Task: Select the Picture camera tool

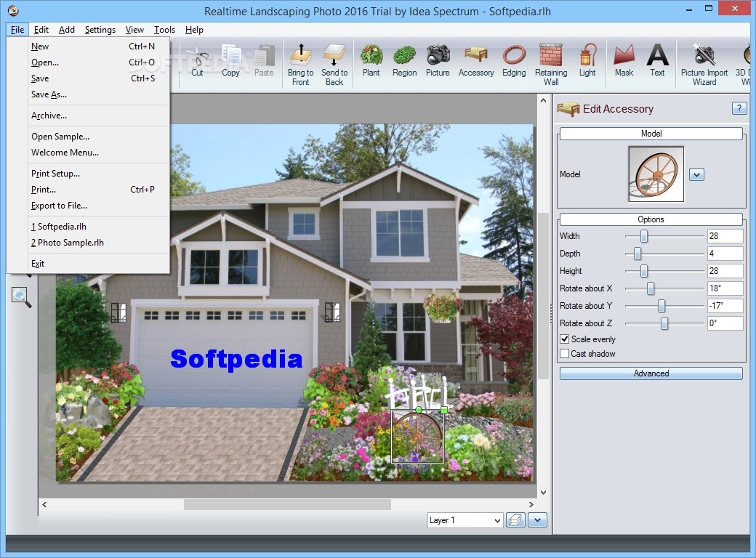Action: click(x=438, y=61)
